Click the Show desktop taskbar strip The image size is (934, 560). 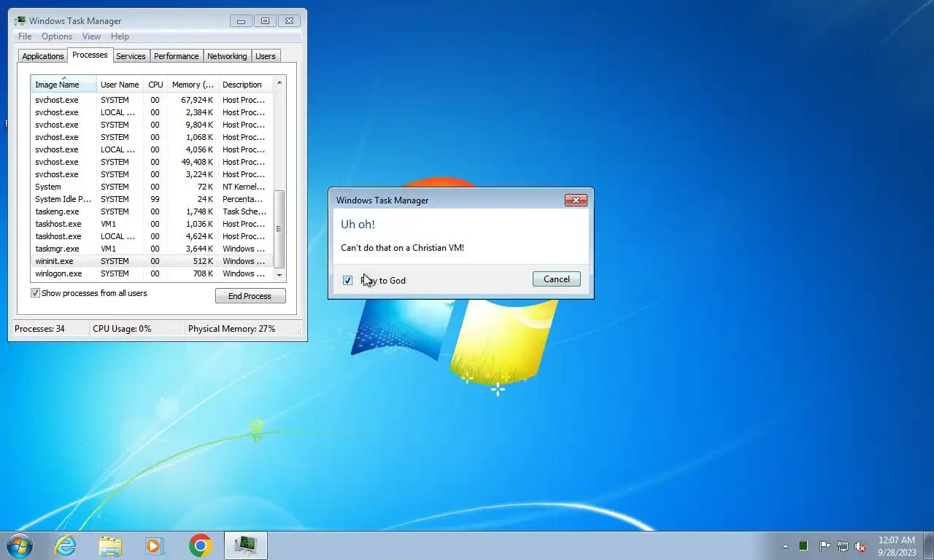[929, 546]
